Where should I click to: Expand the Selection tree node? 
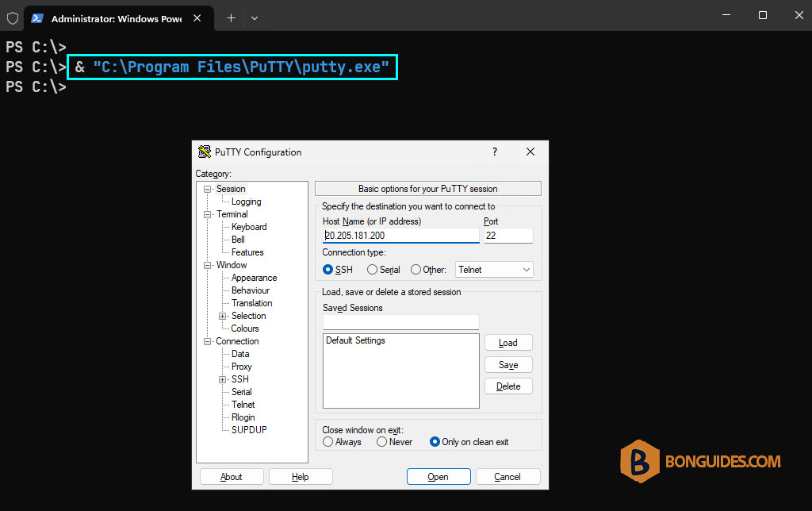(222, 316)
